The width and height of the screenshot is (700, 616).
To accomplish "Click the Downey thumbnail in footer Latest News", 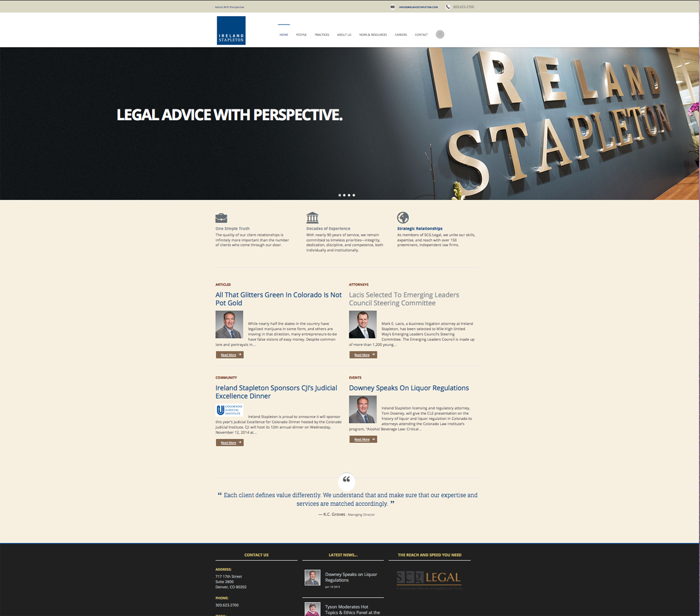I will pos(312,578).
